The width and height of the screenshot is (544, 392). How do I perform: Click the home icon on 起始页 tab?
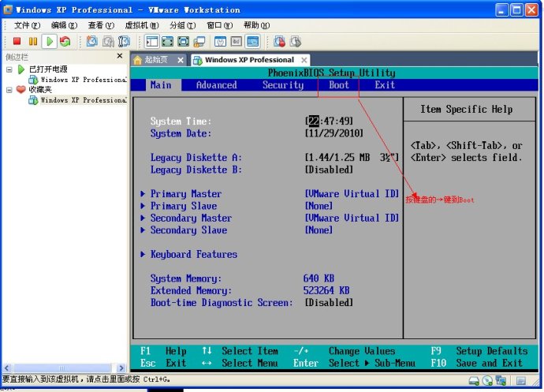138,60
